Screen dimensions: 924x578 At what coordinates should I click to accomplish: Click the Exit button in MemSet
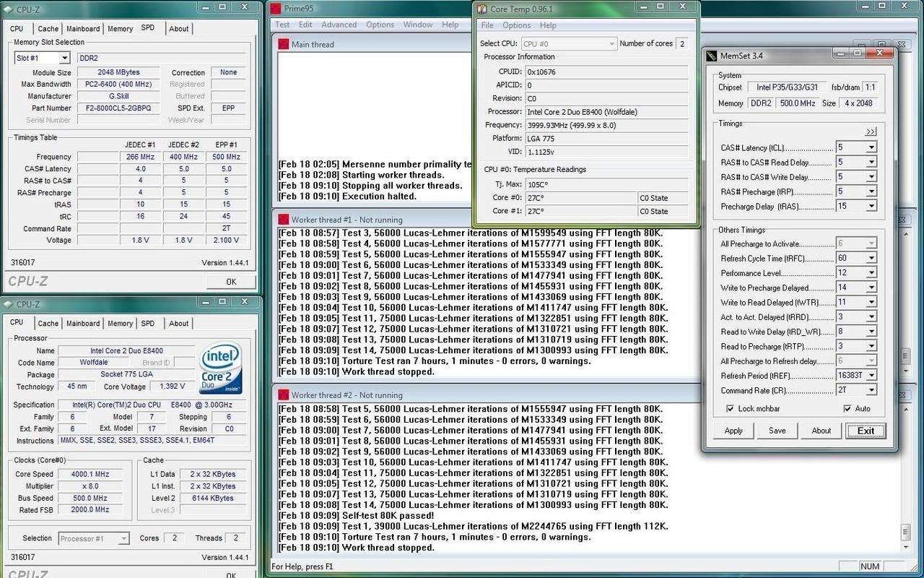pos(866,431)
